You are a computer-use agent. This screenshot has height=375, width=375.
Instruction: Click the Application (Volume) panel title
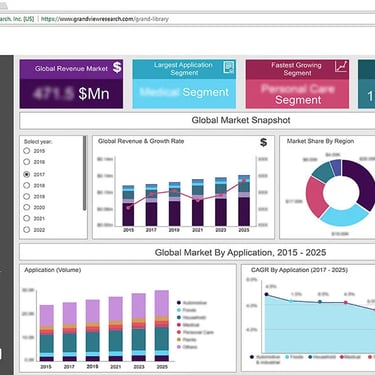tap(53, 270)
